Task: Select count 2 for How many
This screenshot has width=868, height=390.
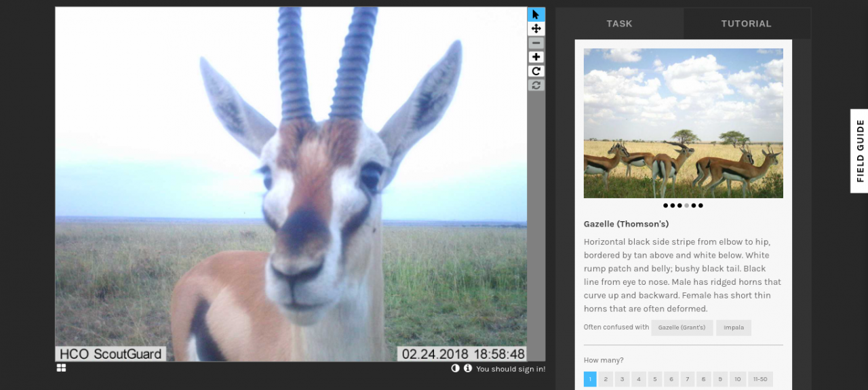Action: tap(606, 379)
